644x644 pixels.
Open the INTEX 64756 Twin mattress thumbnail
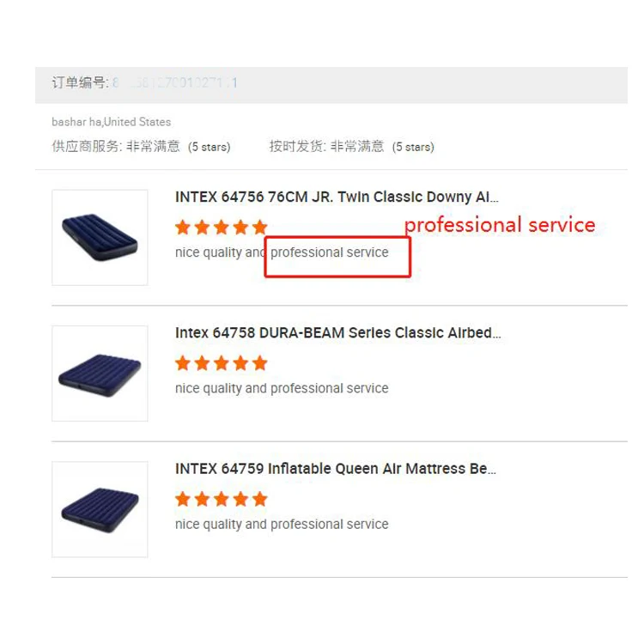pyautogui.click(x=100, y=237)
